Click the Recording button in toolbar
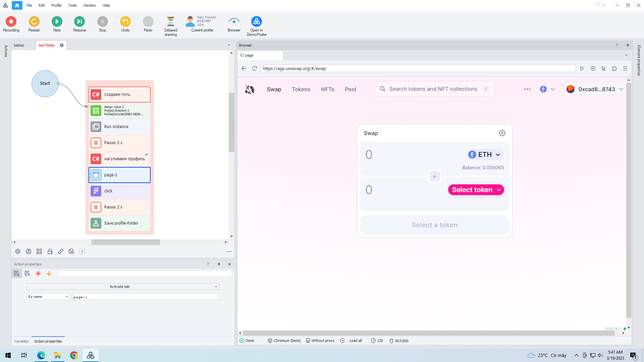This screenshot has width=644, height=362. coord(11,22)
